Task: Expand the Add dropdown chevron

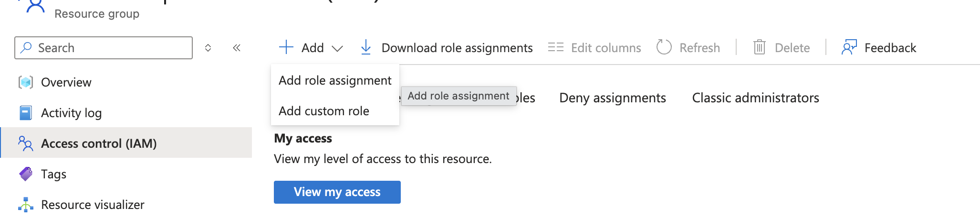Action: pos(337,48)
